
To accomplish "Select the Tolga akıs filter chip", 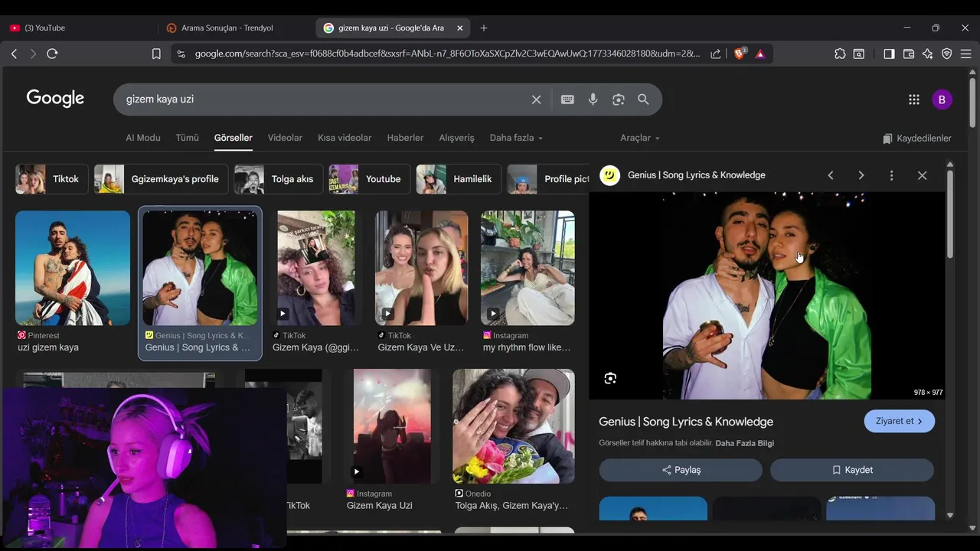I will tap(278, 179).
